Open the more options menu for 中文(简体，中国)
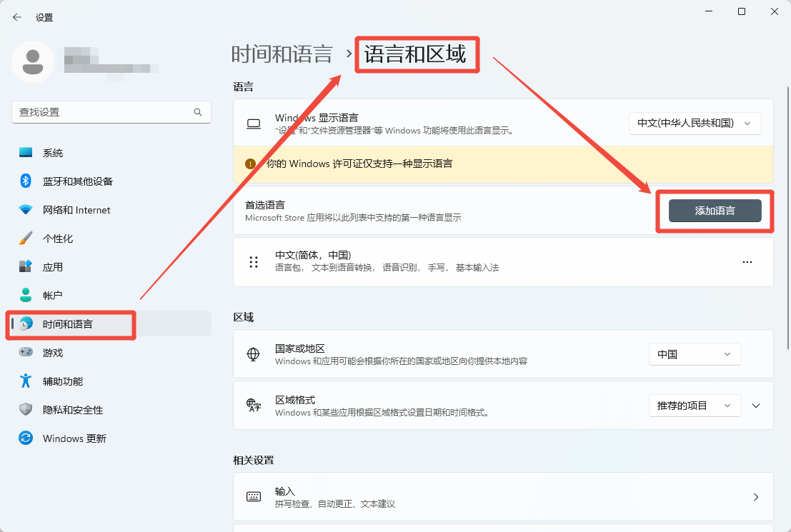 (x=747, y=261)
